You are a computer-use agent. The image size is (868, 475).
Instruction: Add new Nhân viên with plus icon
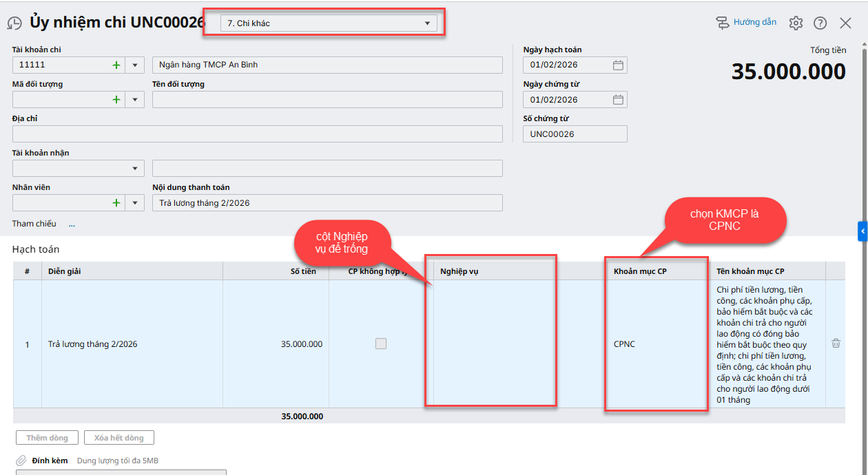point(116,202)
